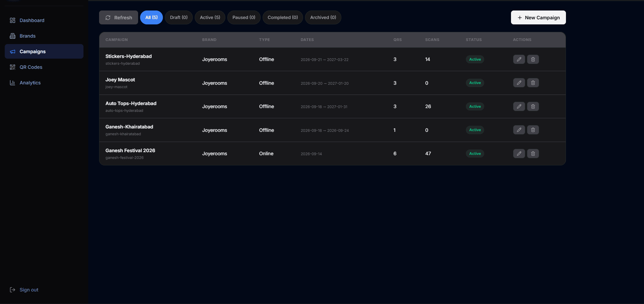Delete the Ganesh Festival 2026 campaign

533,154
